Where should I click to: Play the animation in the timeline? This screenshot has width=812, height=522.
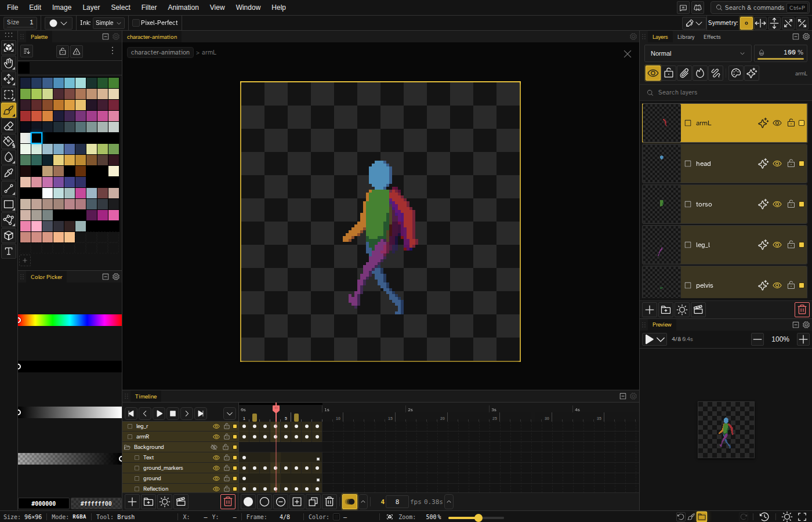pyautogui.click(x=159, y=414)
